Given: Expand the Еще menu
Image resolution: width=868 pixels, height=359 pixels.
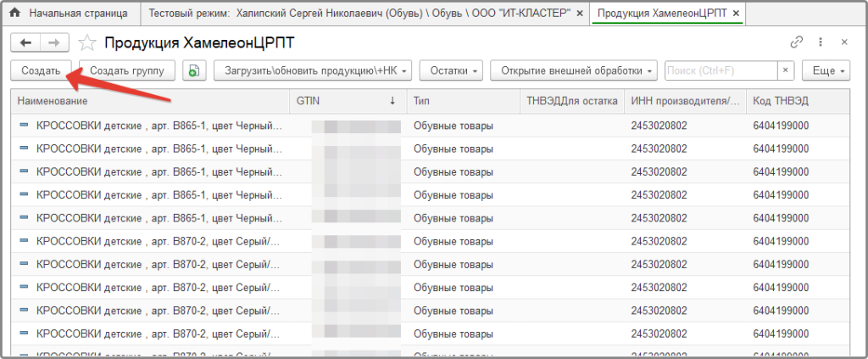Looking at the screenshot, I should point(826,71).
